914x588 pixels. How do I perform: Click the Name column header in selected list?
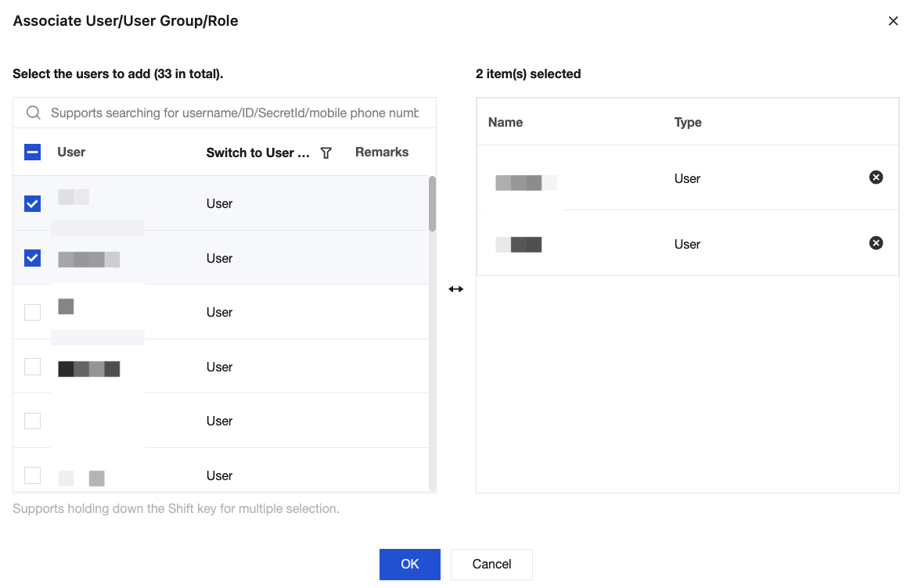(506, 122)
